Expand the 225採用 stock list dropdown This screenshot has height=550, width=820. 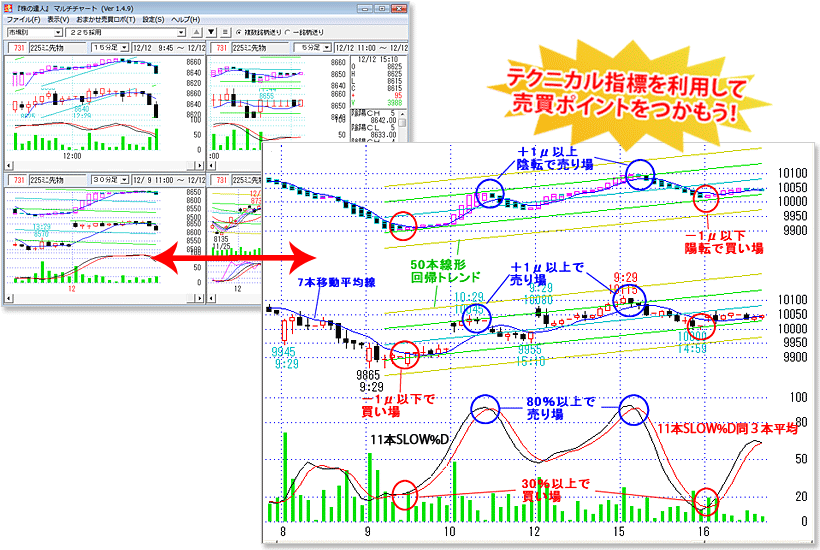click(x=181, y=32)
